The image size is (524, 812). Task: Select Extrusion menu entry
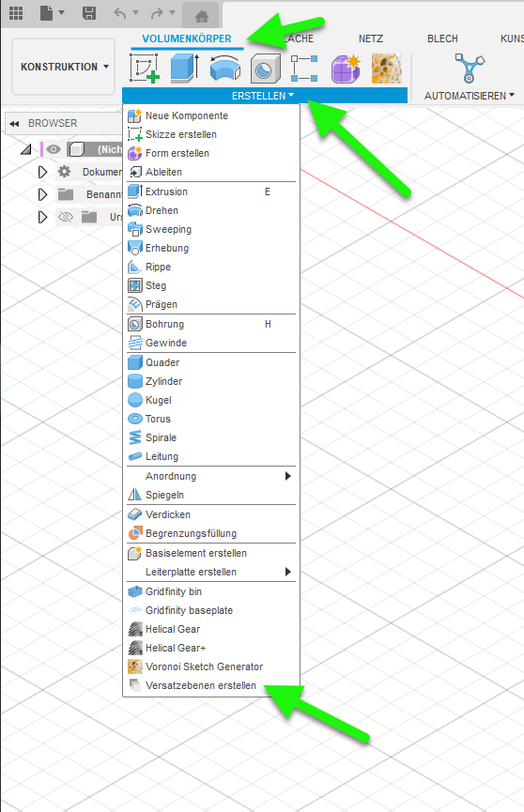coord(211,192)
